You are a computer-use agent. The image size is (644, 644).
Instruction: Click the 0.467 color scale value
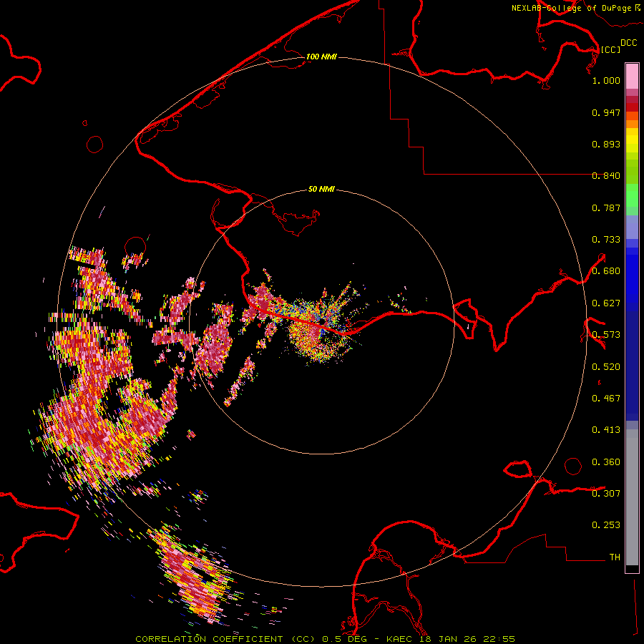pyautogui.click(x=606, y=399)
